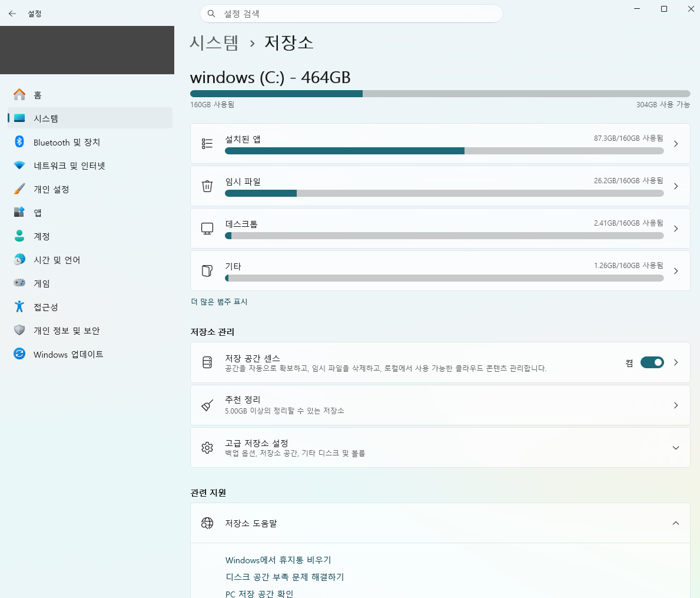The image size is (700, 598).
Task: Turn off the 저장 공간 센스 toggle
Action: 652,362
